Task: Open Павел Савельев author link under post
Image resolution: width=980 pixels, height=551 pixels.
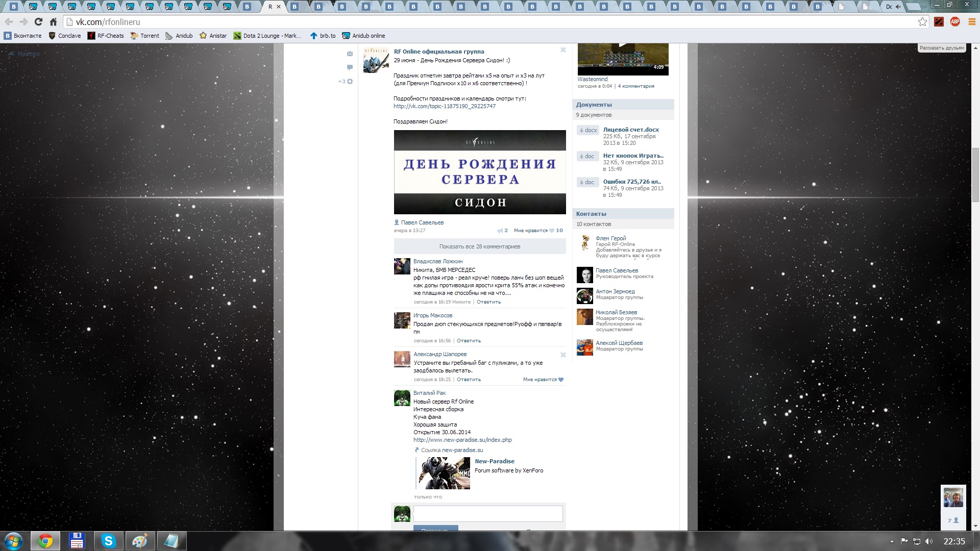Action: click(x=422, y=222)
